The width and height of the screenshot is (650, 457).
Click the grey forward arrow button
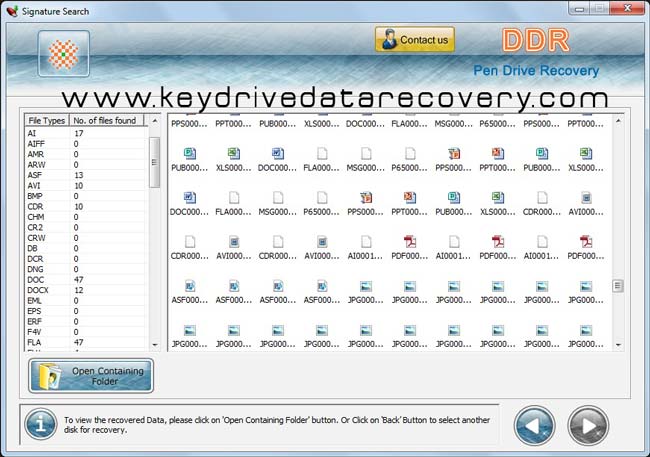coord(588,425)
